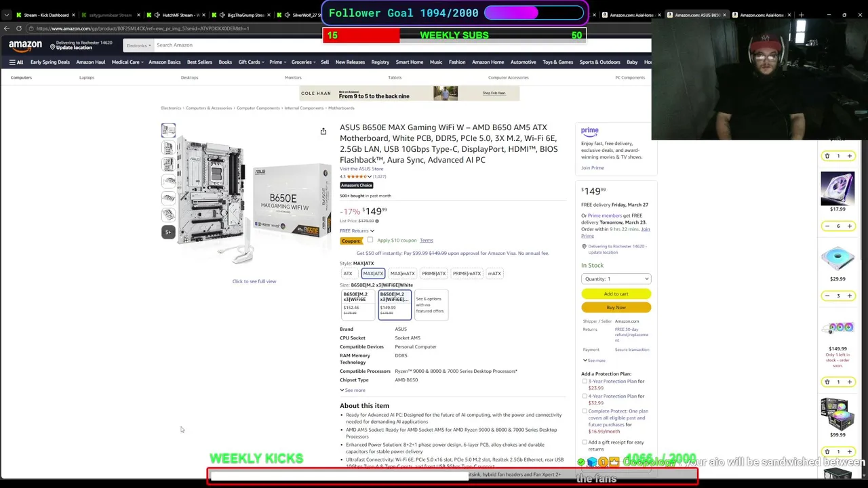The image size is (868, 488).
Task: Increase quantity of the $149.99 cart item
Action: pyautogui.click(x=849, y=382)
